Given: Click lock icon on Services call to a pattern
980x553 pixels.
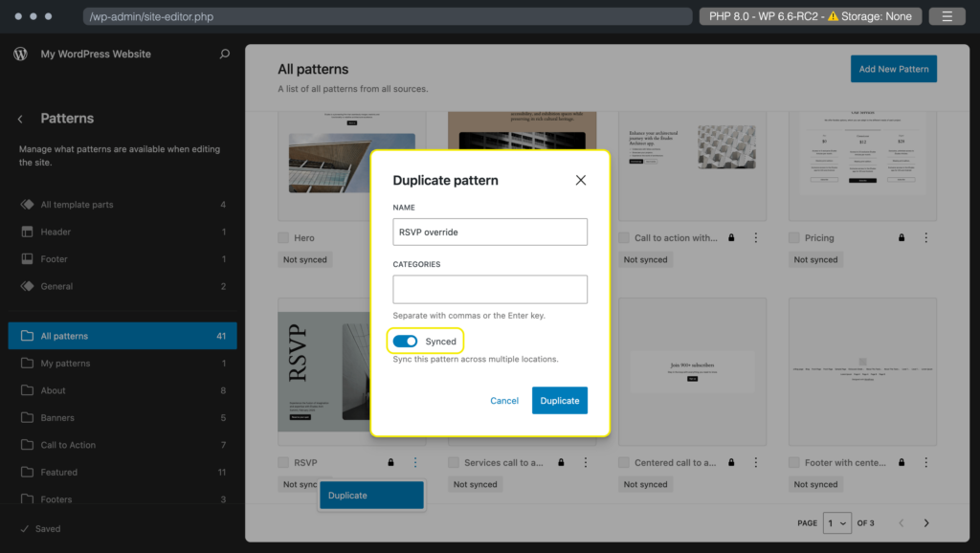Looking at the screenshot, I should click(561, 462).
